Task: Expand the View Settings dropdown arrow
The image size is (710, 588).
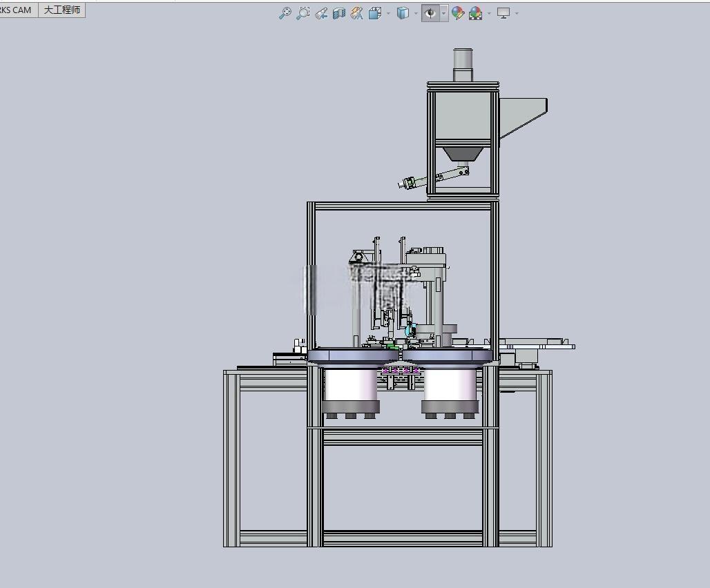Action: [x=517, y=14]
